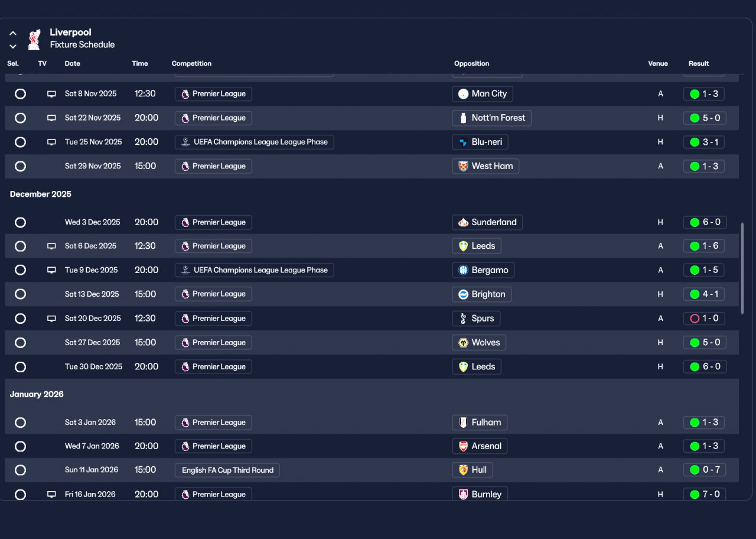Image resolution: width=756 pixels, height=539 pixels.
Task: Click the TV icon in the Burnley row
Action: point(51,495)
